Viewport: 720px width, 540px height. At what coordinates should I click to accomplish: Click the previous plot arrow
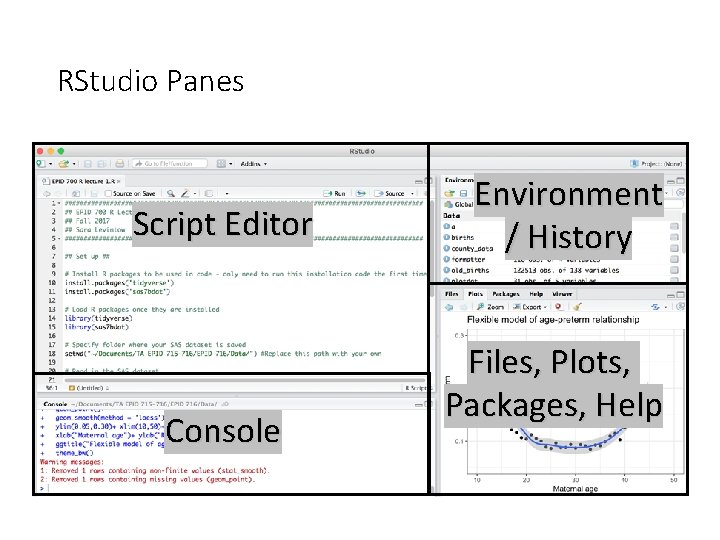pos(449,307)
